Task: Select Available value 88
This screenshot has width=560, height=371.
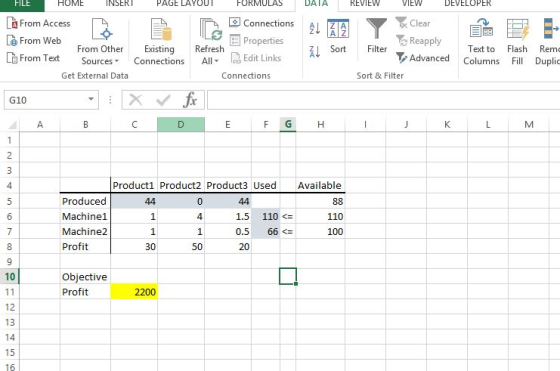Action: point(320,201)
